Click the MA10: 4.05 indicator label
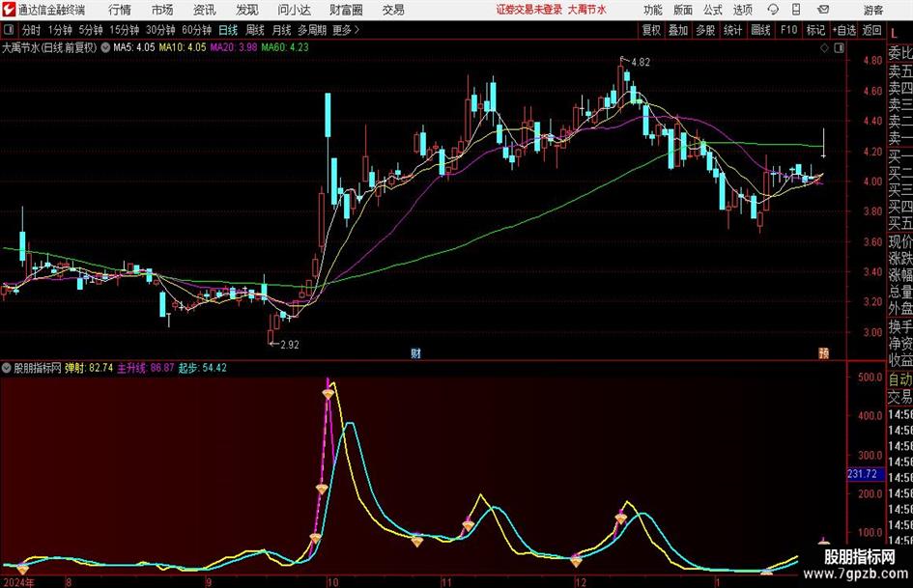Image resolution: width=913 pixels, height=588 pixels. [183, 47]
